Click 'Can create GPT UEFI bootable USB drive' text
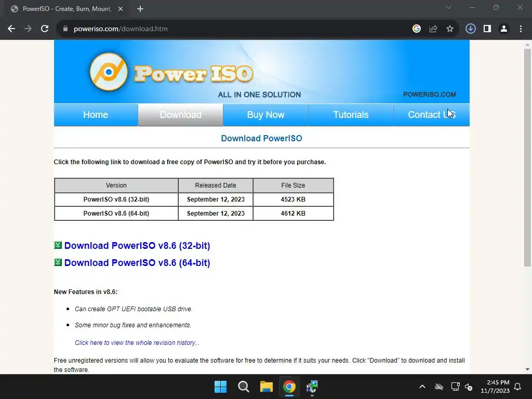The width and height of the screenshot is (532, 399). pos(134,309)
